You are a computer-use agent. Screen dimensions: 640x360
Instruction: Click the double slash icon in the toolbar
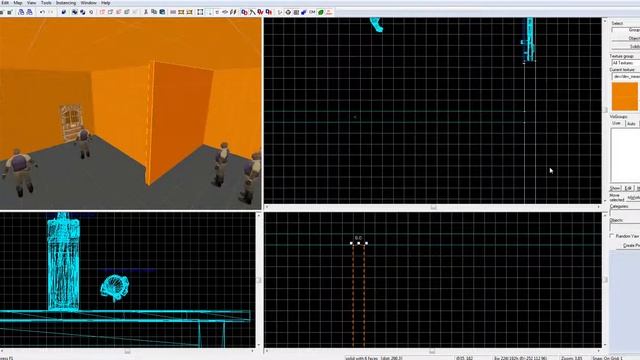click(x=233, y=12)
